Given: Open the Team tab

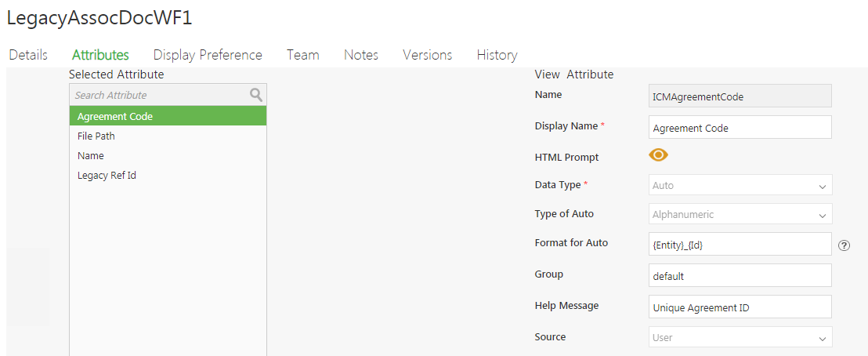Looking at the screenshot, I should (x=302, y=55).
